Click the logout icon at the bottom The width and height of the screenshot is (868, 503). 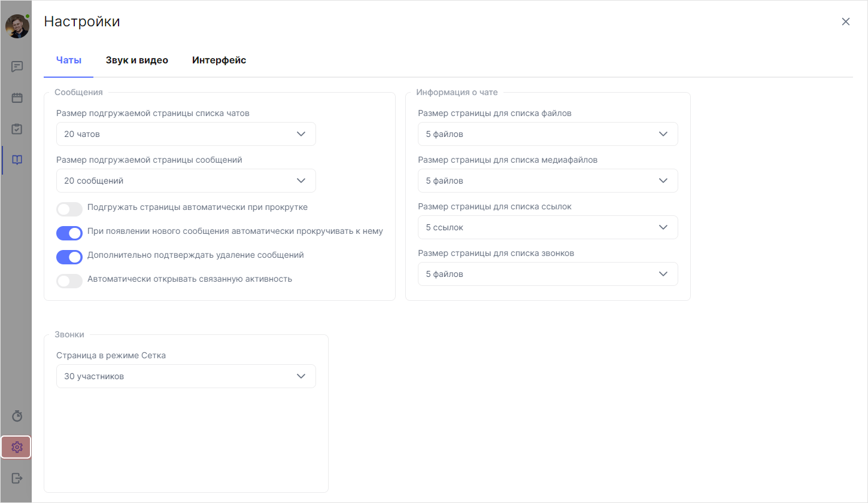(17, 478)
